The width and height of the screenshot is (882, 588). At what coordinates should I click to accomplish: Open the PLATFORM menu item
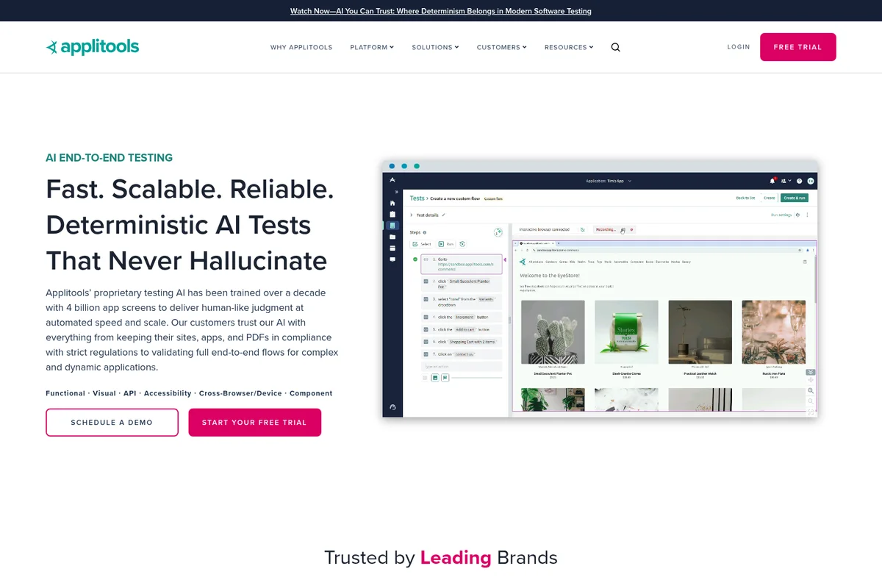tap(372, 47)
